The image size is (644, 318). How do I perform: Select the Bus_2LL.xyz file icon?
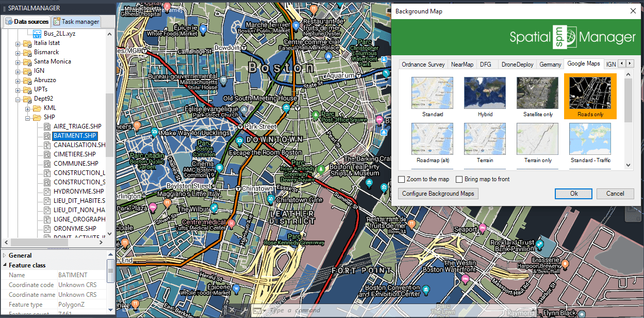tap(38, 34)
